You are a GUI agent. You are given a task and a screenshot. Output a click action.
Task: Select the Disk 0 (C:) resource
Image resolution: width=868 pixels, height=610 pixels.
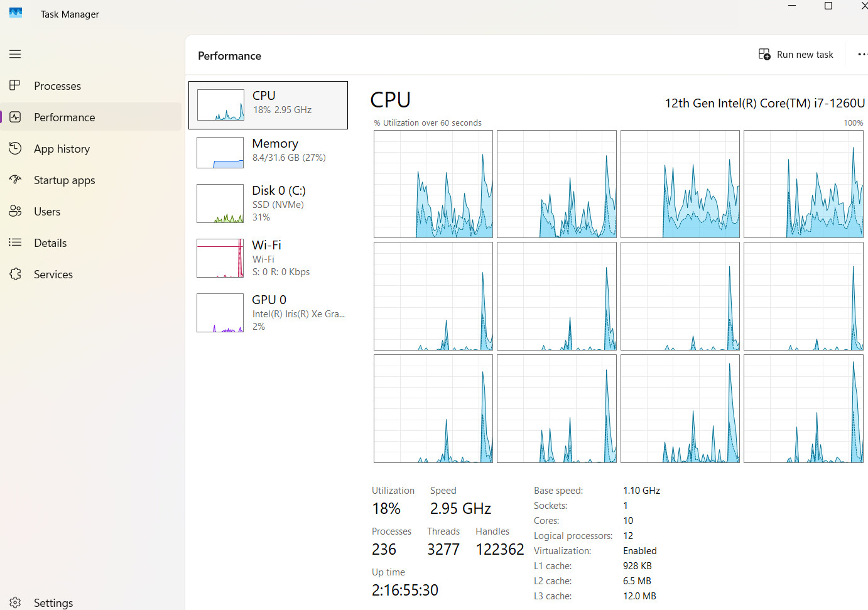click(268, 204)
